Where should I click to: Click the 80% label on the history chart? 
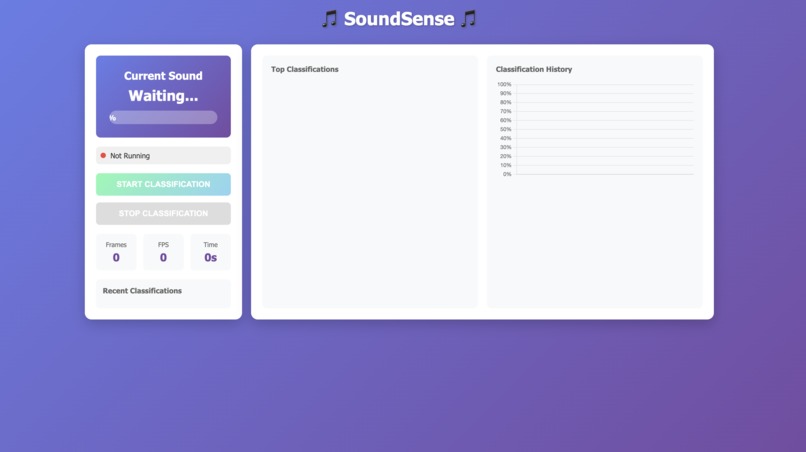pos(506,102)
